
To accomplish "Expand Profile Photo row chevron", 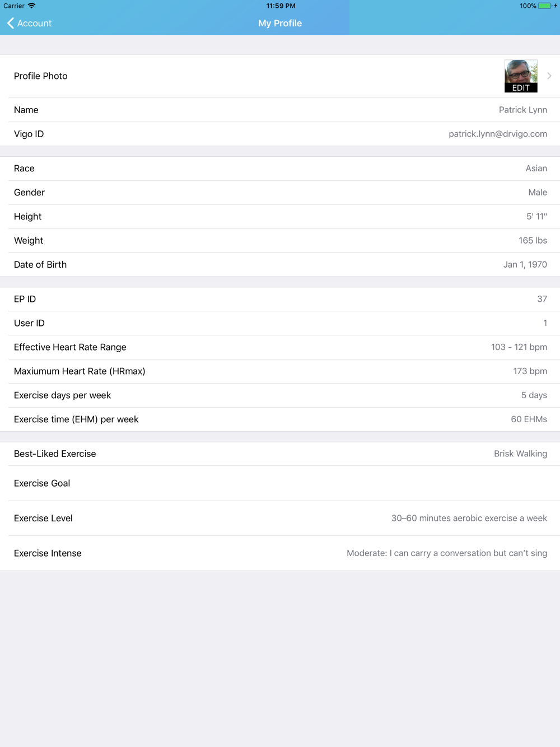I will click(x=549, y=76).
